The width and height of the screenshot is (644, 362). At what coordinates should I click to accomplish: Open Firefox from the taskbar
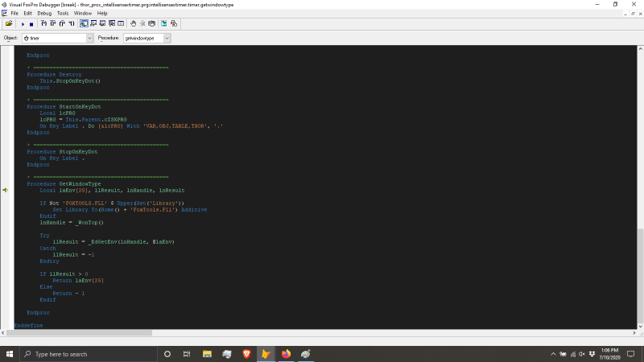click(x=286, y=354)
